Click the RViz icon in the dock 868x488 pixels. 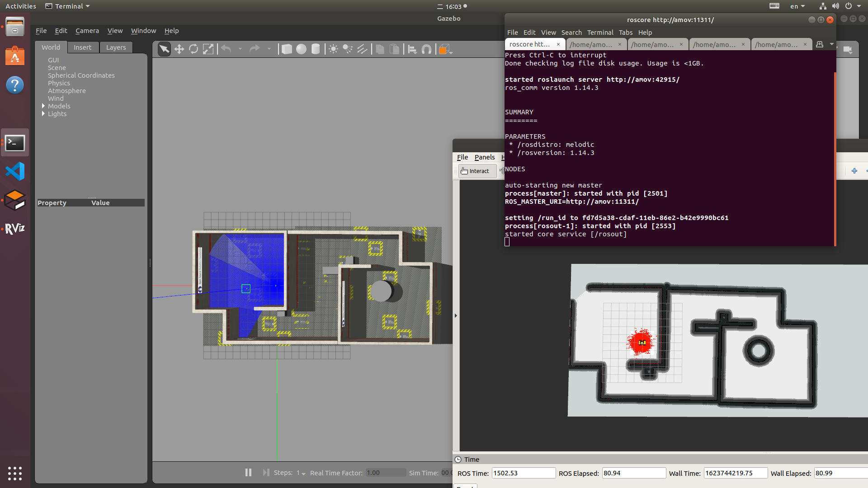pos(15,229)
